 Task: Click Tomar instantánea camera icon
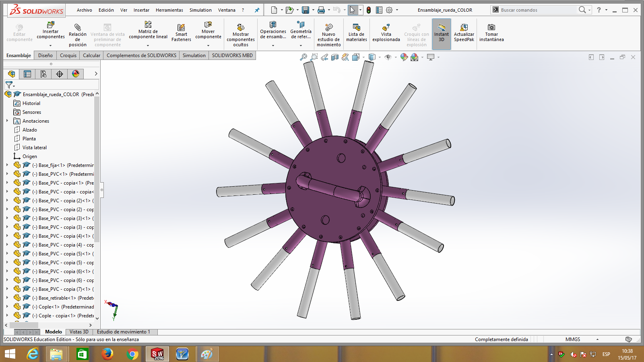pos(491,27)
